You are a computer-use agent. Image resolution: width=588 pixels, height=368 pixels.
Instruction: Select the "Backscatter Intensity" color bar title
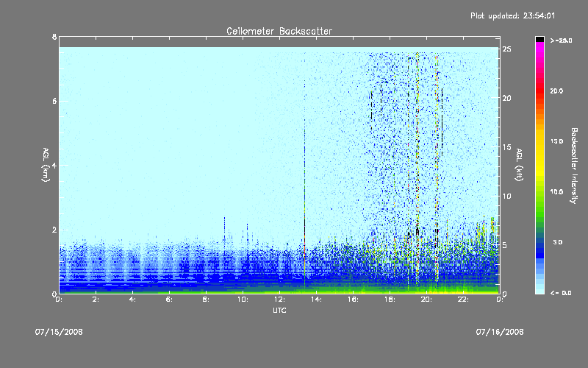[x=574, y=166]
